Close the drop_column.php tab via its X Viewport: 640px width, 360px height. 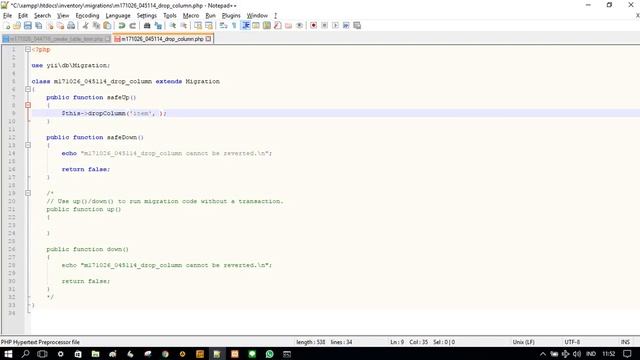pyautogui.click(x=209, y=39)
